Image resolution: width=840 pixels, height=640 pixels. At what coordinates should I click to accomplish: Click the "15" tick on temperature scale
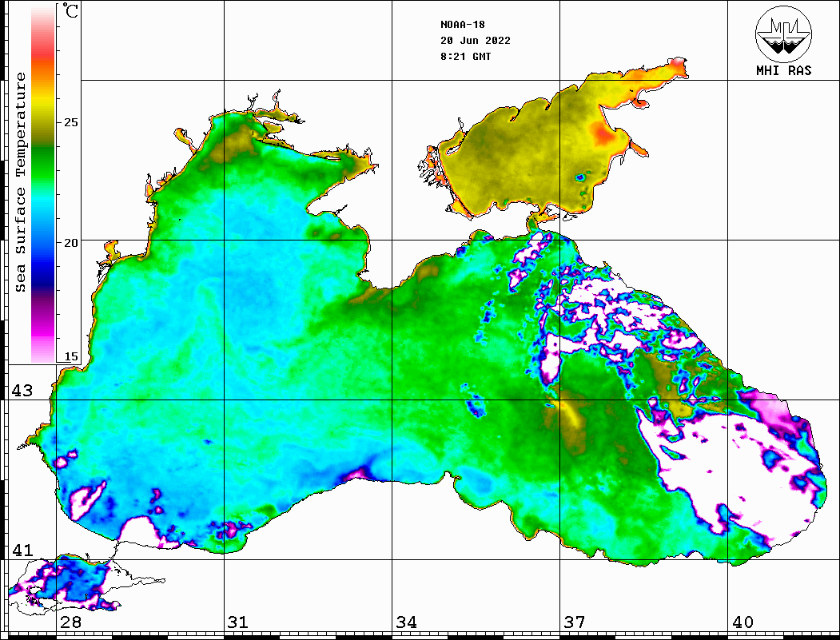click(x=70, y=356)
